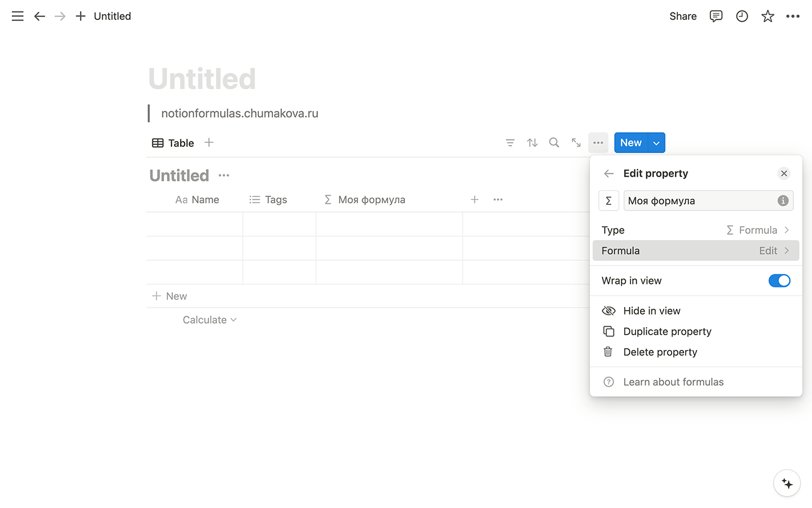Open the database filter icon
The width and height of the screenshot is (812, 508).
pyautogui.click(x=510, y=143)
